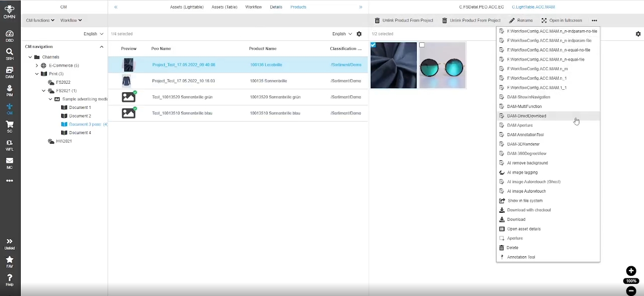This screenshot has width=644, height=296.
Task: Check the sunglasses image checkbox
Action: [x=422, y=45]
